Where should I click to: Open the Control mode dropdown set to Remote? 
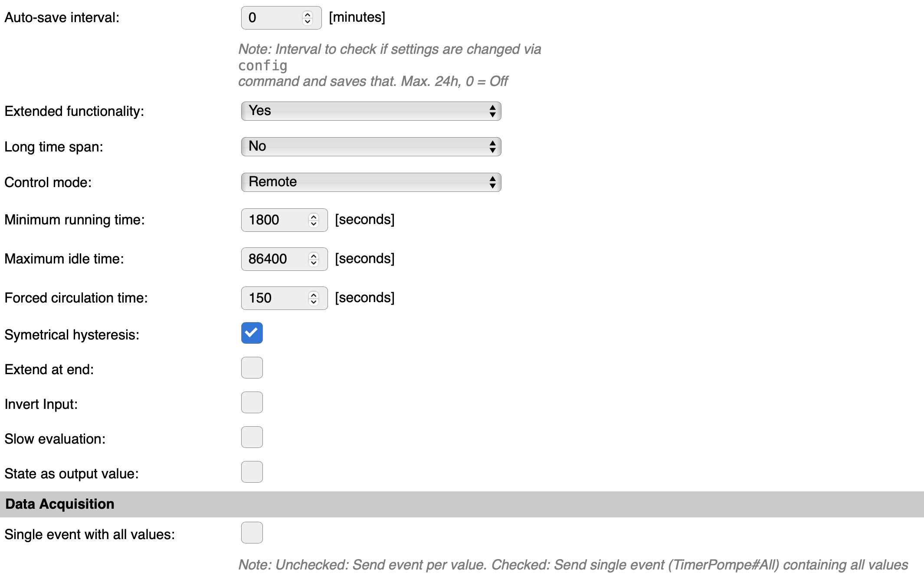tap(371, 182)
